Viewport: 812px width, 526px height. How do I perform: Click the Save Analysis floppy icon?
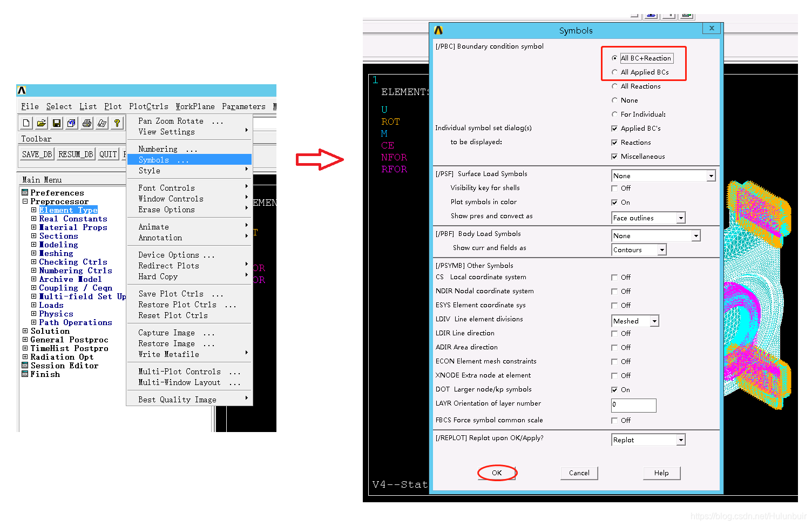click(56, 123)
